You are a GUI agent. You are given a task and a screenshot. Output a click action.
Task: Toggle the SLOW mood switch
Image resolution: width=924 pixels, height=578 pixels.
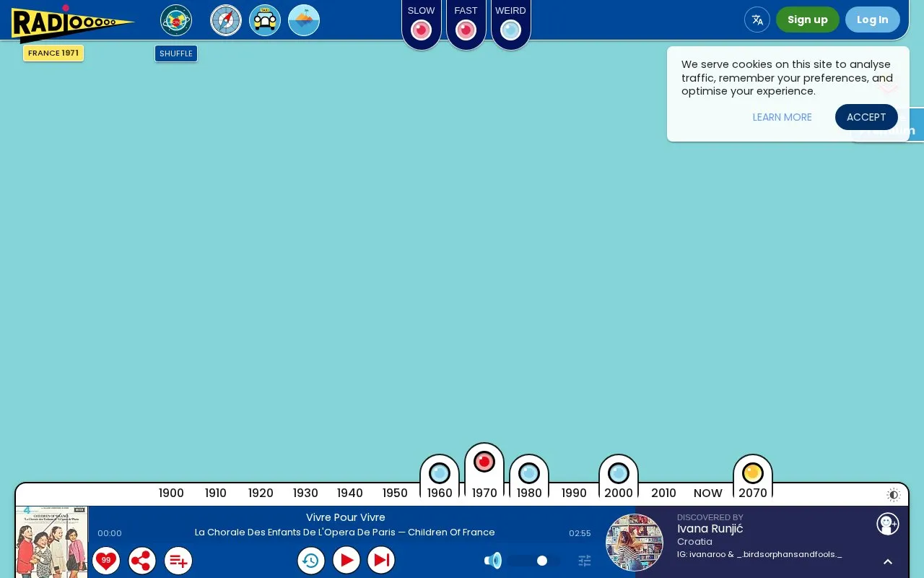[422, 30]
